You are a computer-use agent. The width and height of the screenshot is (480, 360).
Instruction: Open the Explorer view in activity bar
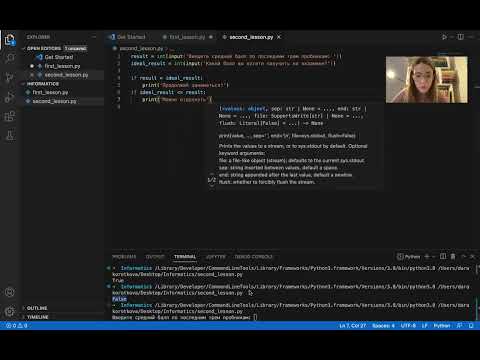click(x=10, y=40)
